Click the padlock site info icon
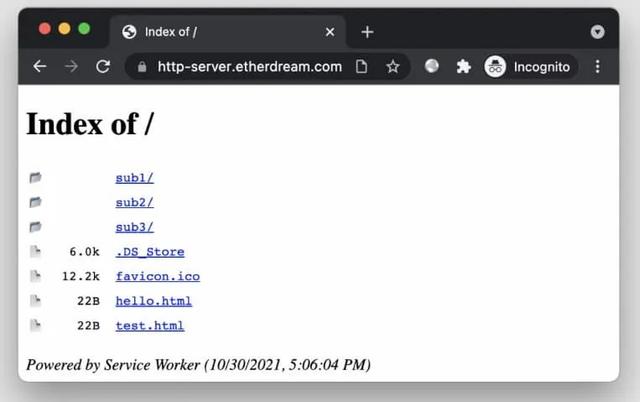The height and width of the screenshot is (402, 640). 141,67
